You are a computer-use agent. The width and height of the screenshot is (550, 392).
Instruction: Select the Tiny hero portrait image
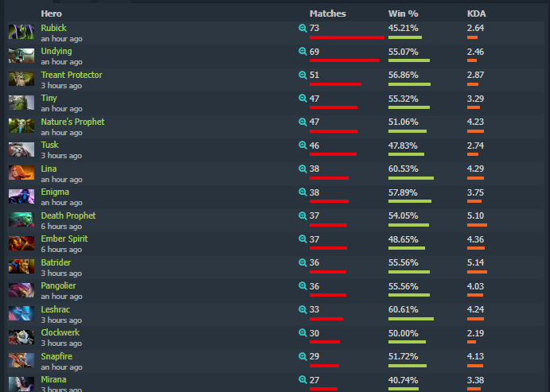point(21,103)
